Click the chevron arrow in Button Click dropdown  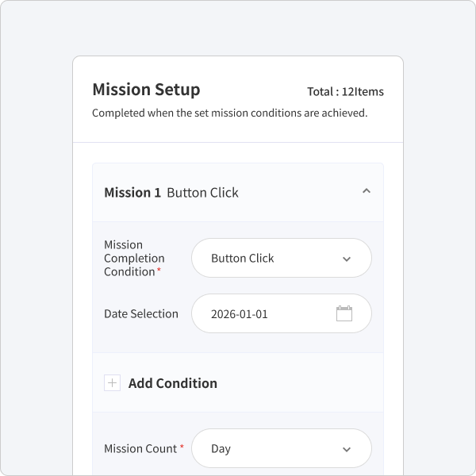[347, 259]
